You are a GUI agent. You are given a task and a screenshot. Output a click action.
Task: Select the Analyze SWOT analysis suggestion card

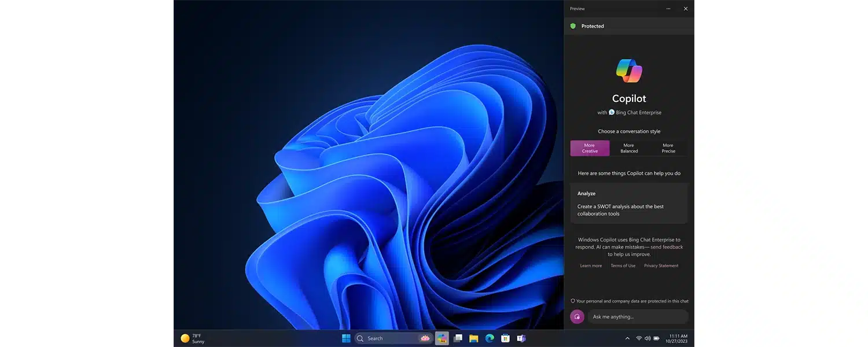(629, 204)
